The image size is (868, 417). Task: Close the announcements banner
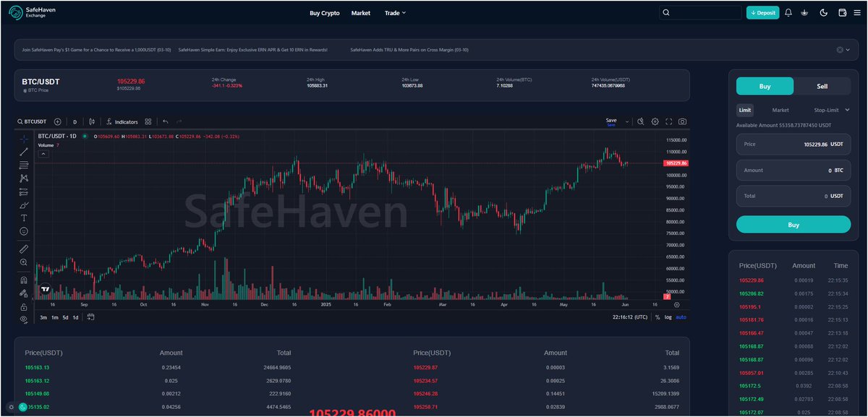coord(840,50)
